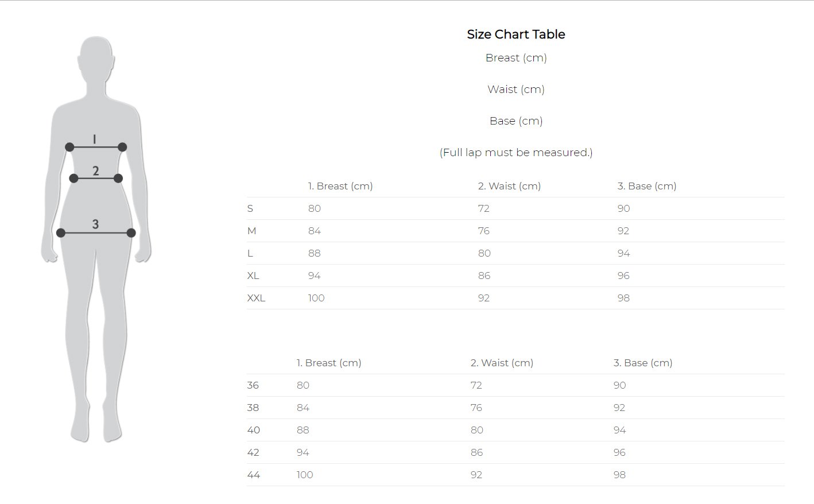Click the breast value 84 in M row
Image resolution: width=814 pixels, height=504 pixels.
[x=314, y=231]
